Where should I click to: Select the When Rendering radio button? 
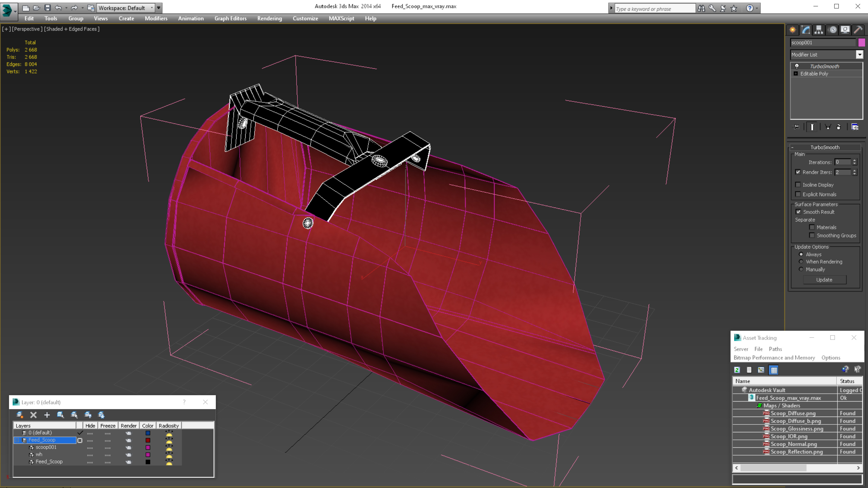click(801, 261)
